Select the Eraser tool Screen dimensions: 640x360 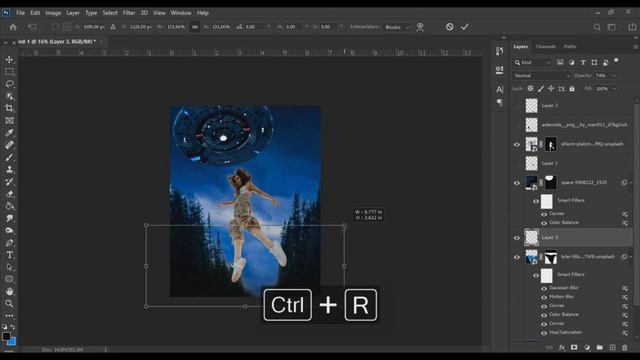click(x=9, y=194)
